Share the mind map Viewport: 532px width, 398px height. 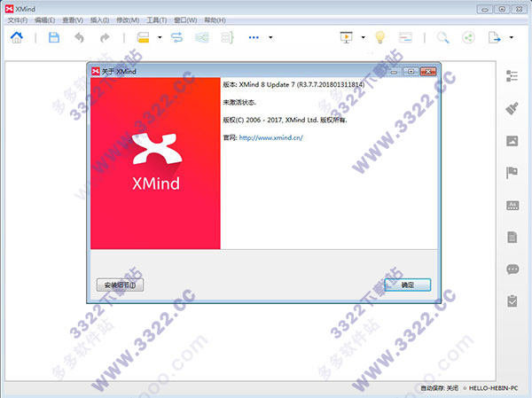click(x=468, y=37)
